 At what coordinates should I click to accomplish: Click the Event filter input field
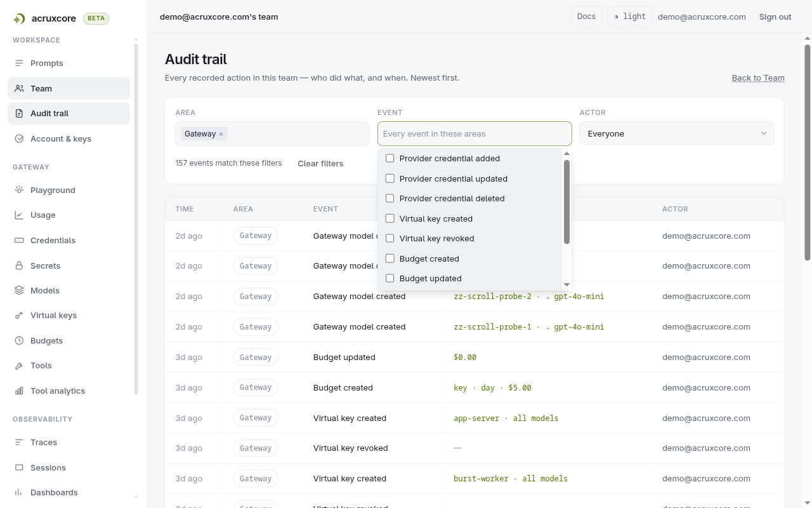click(475, 133)
